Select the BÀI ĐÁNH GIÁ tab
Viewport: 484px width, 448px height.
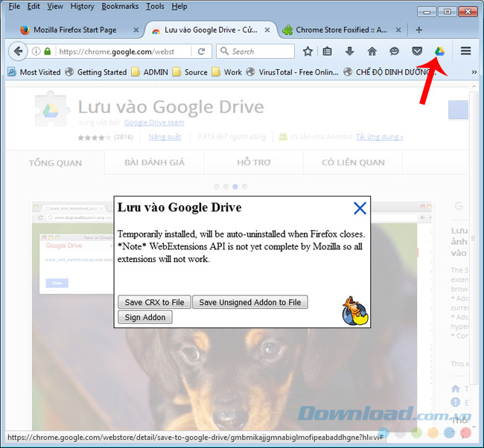tap(154, 162)
